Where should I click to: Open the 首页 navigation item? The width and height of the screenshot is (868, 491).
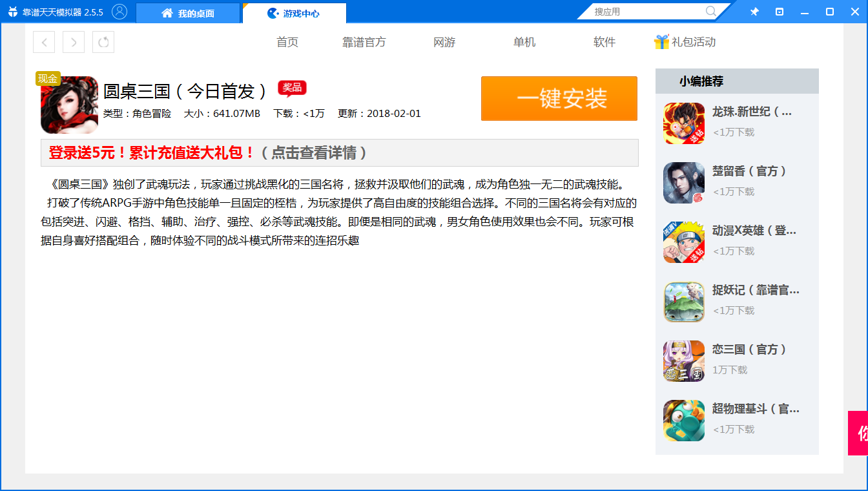(x=287, y=42)
